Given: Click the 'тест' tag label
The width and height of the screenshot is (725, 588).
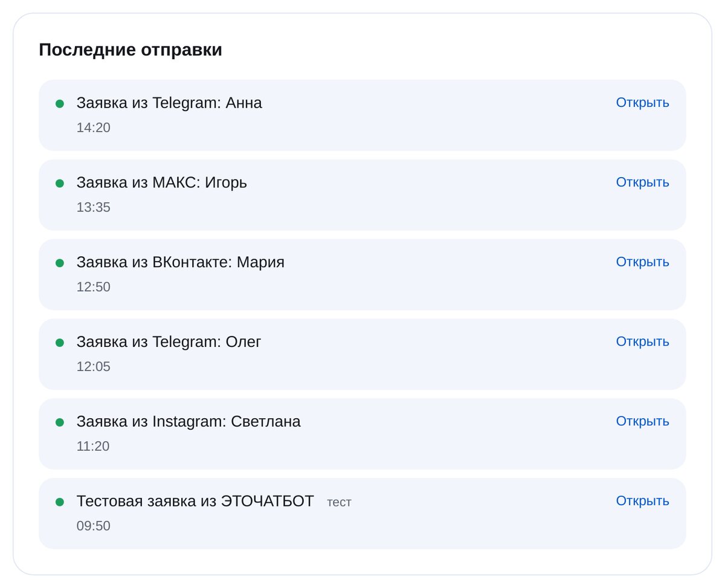Looking at the screenshot, I should tap(339, 503).
